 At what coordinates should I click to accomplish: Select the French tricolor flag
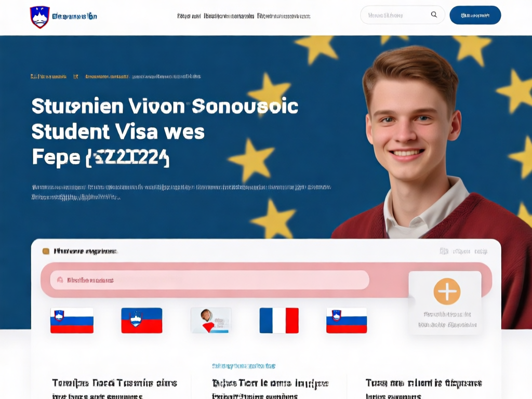(279, 320)
